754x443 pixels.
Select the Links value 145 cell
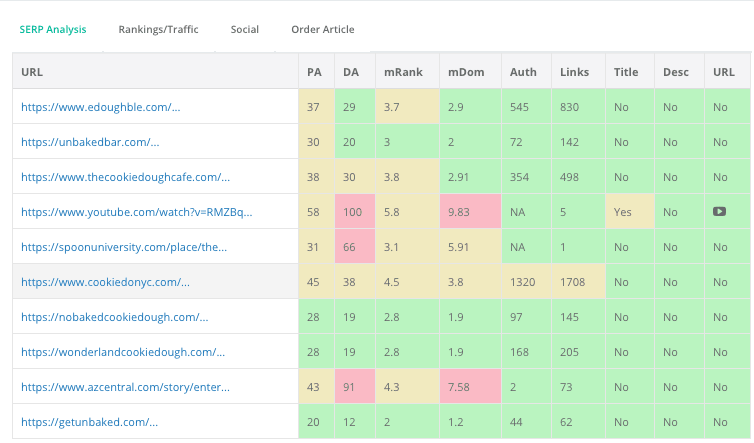(x=578, y=317)
